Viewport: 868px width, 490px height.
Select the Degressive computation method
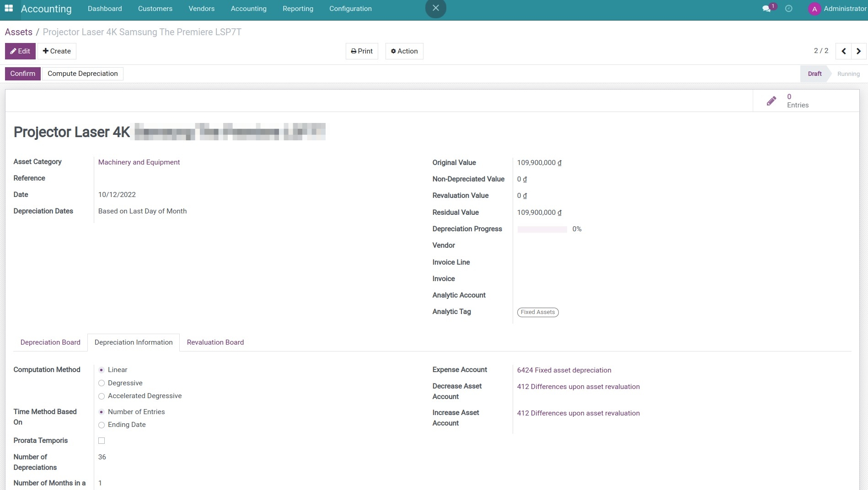click(x=101, y=383)
